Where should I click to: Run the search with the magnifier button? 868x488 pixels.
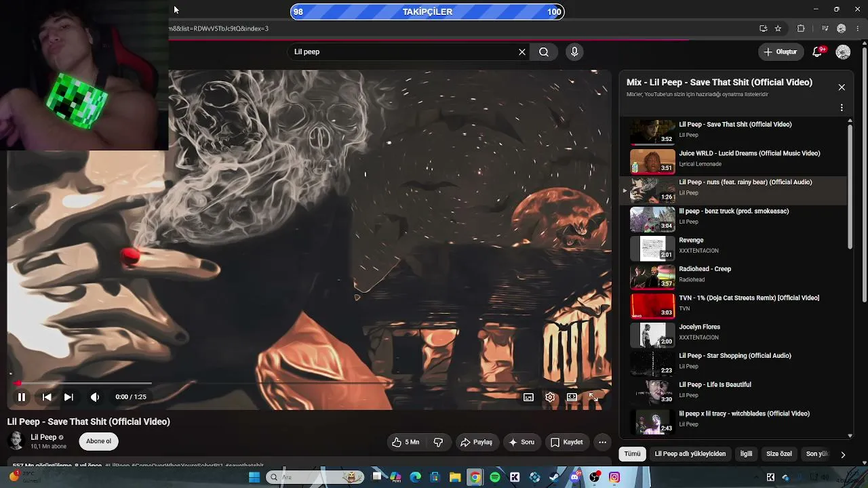[544, 52]
